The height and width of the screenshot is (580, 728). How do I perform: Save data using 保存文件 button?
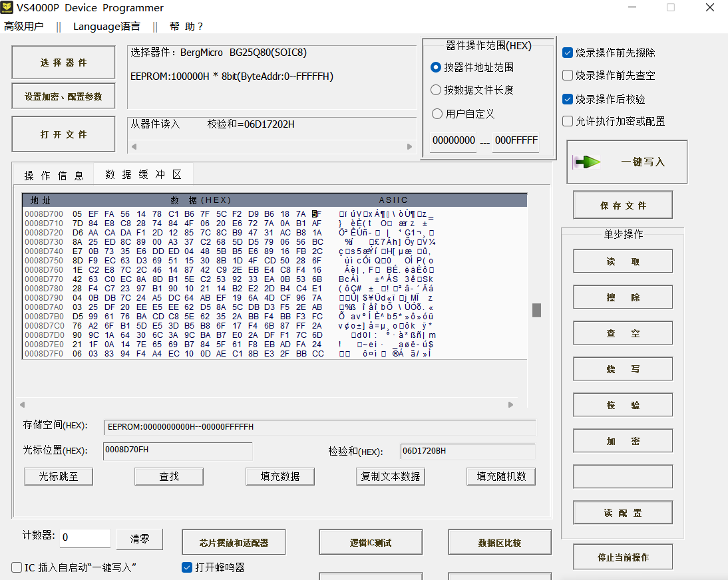[622, 205]
